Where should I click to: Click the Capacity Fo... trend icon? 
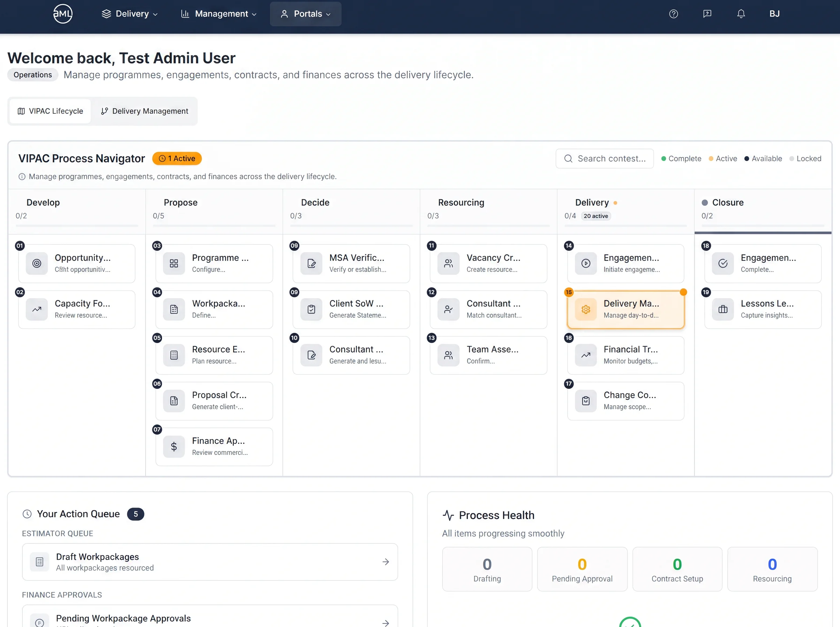tap(37, 309)
